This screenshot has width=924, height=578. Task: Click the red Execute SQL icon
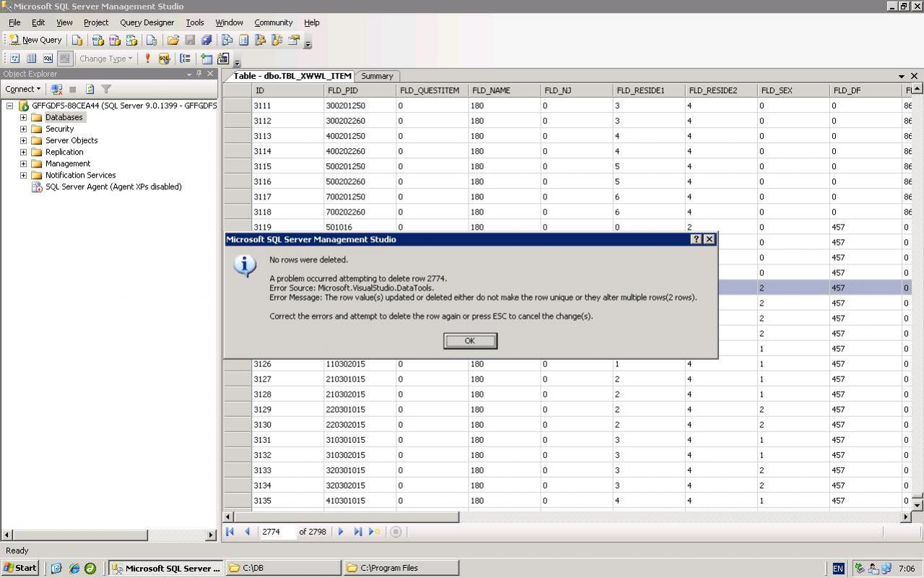148,59
